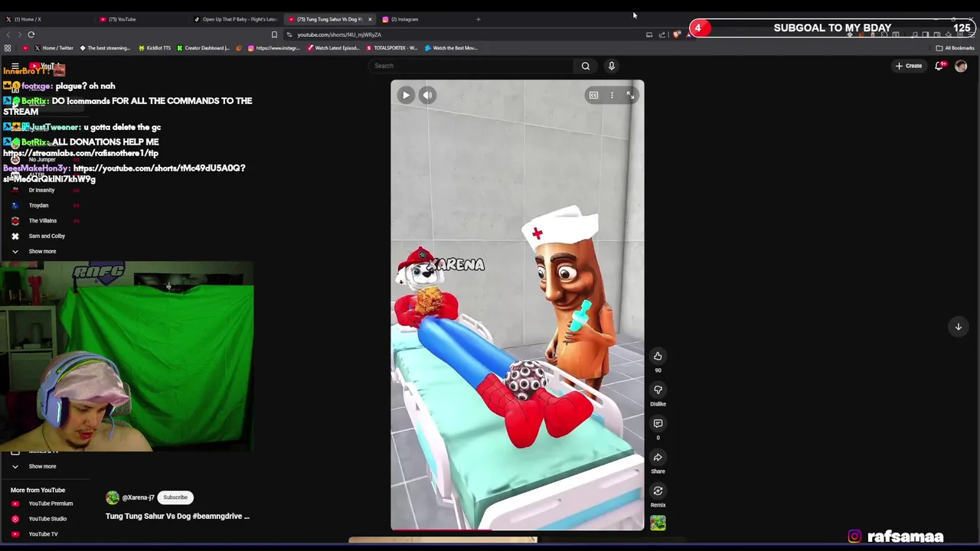This screenshot has width=980, height=551.
Task: Expand Show more above More from YouTube
Action: tap(42, 466)
